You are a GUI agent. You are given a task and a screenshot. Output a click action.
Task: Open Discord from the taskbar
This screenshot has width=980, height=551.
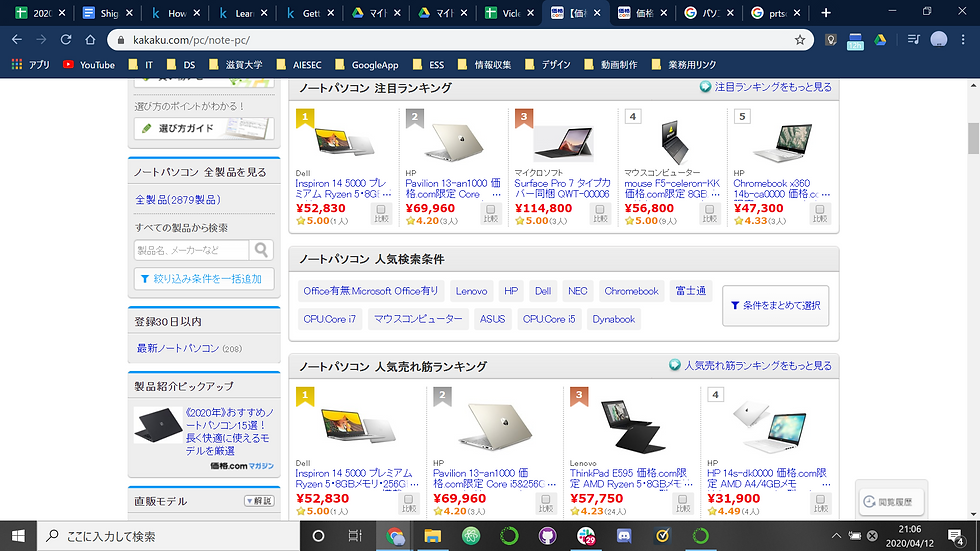pyautogui.click(x=624, y=536)
